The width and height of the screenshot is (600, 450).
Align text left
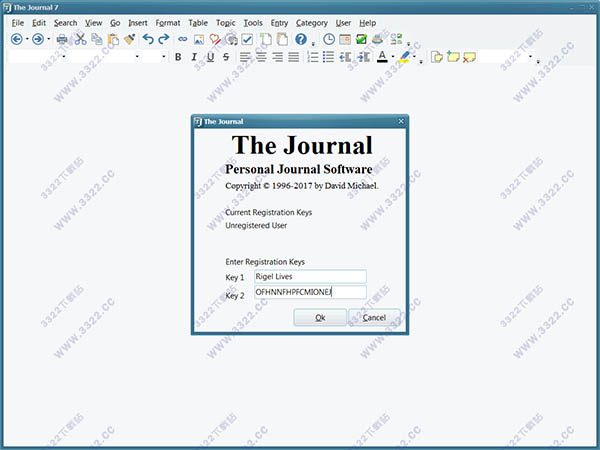tap(245, 57)
